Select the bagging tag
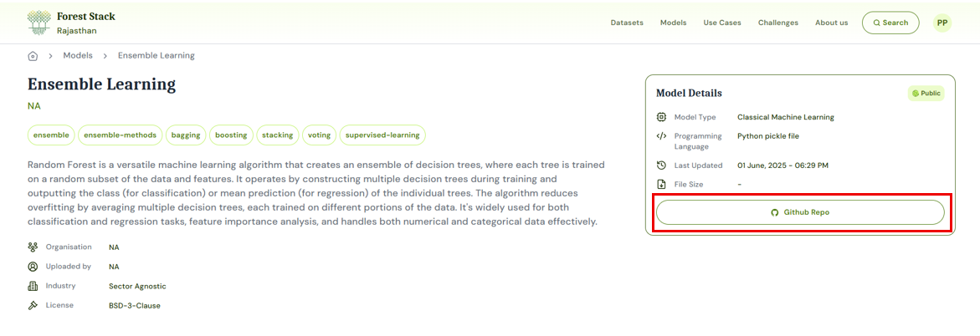This screenshot has height=336, width=980. [x=186, y=135]
